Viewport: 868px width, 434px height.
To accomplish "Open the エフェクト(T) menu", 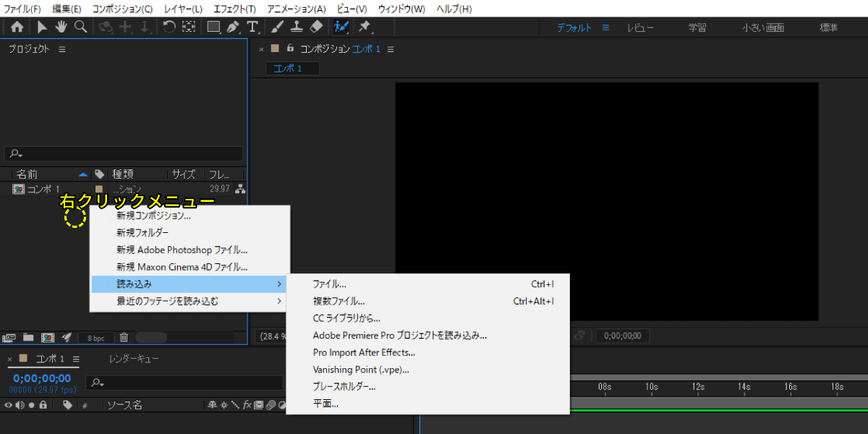I will 235,9.
